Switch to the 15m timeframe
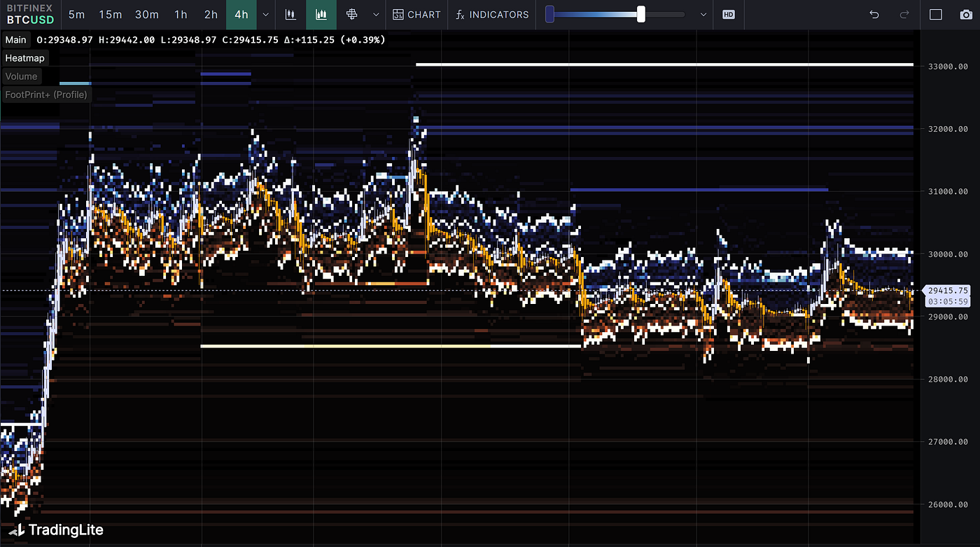980x547 pixels. click(x=110, y=14)
